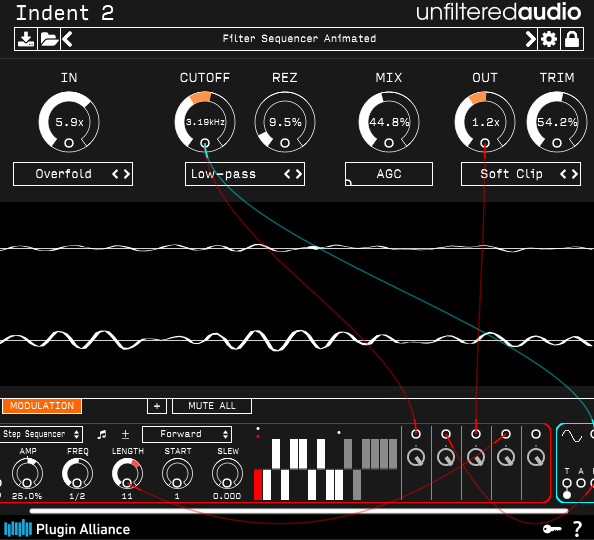Toggle the padlock lock icon

pyautogui.click(x=572, y=39)
